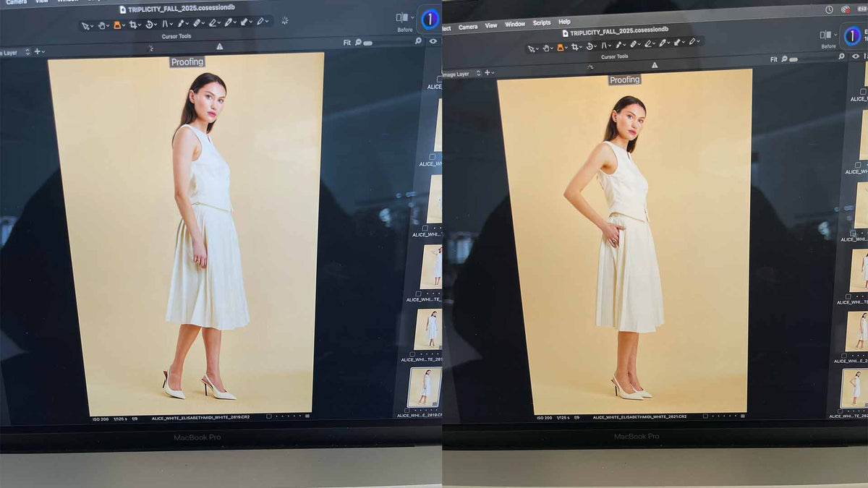Click the orange highlighted cursor tool on left laptop

pos(118,25)
